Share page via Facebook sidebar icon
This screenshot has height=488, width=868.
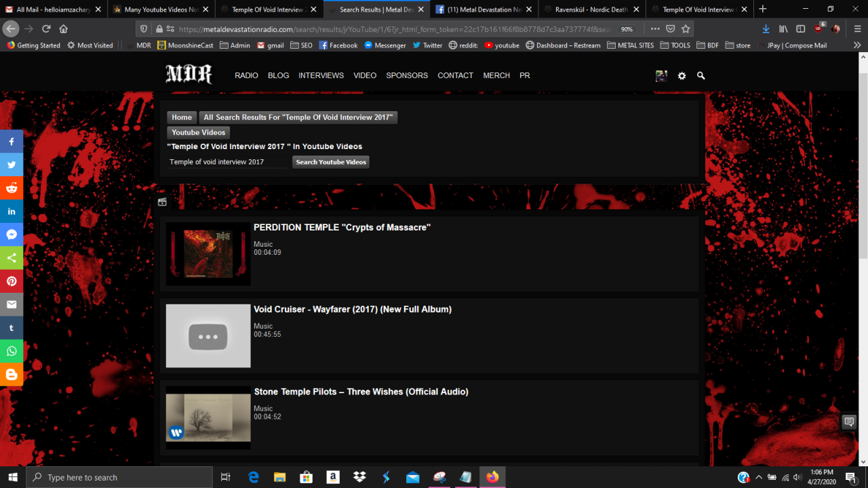(12, 142)
